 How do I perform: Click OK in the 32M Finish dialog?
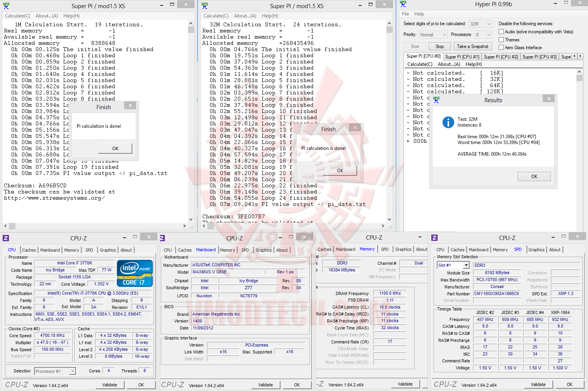[x=340, y=171]
